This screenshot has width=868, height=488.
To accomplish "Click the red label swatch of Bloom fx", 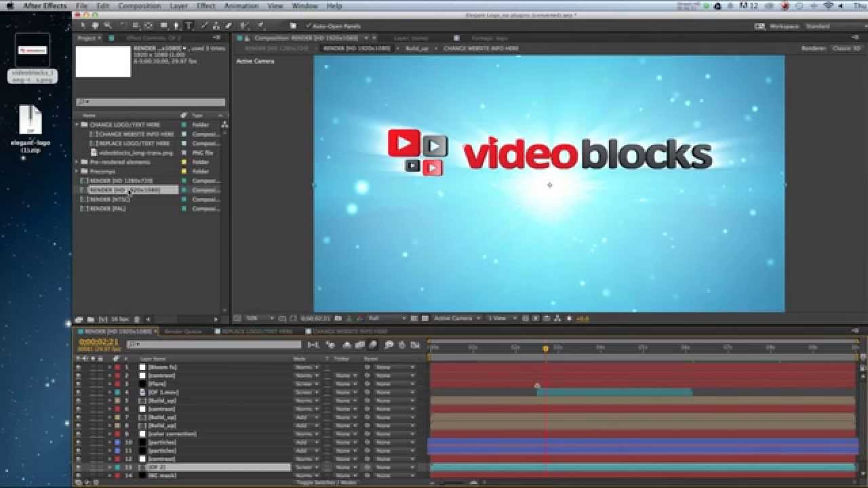I will pos(117,367).
